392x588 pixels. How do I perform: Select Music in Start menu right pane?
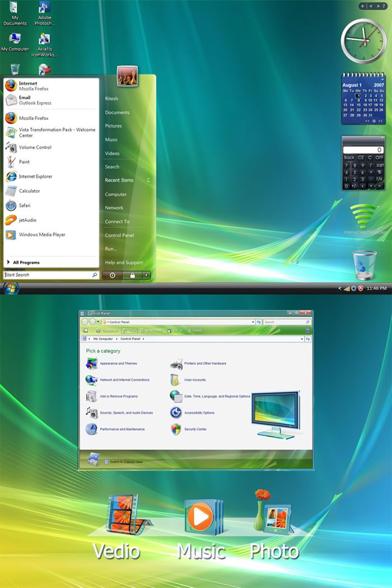coord(111,139)
